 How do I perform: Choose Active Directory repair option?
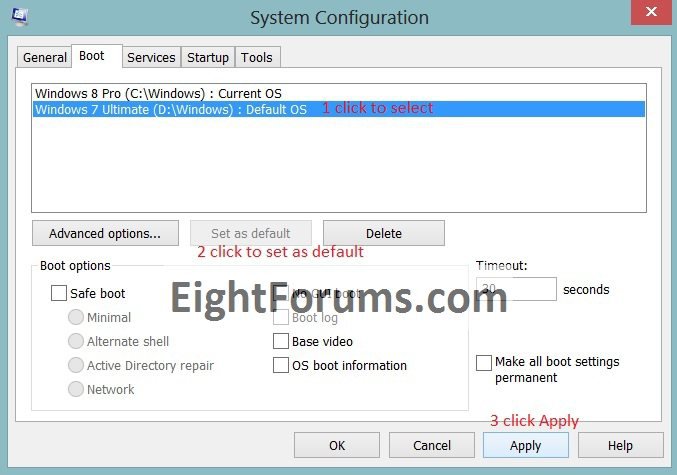[x=76, y=365]
